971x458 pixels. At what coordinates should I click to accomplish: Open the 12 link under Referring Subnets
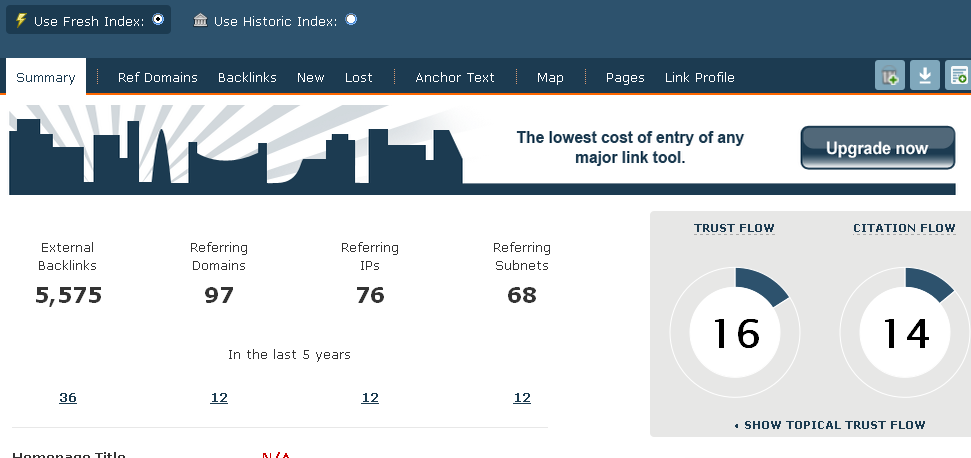pos(522,397)
